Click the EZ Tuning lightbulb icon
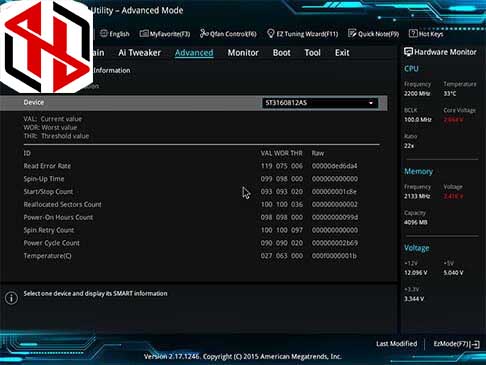The width and height of the screenshot is (486, 365). (271, 34)
